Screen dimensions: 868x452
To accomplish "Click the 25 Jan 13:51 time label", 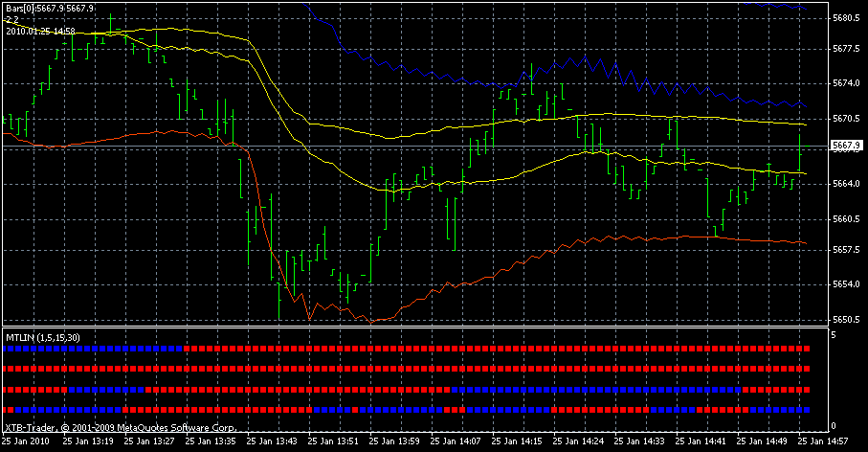I will [333, 441].
